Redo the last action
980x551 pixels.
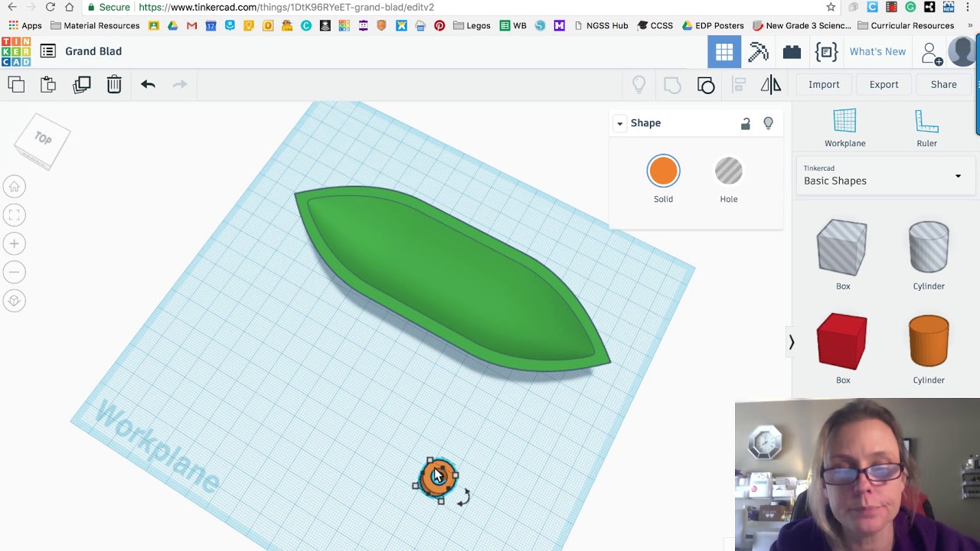[180, 84]
